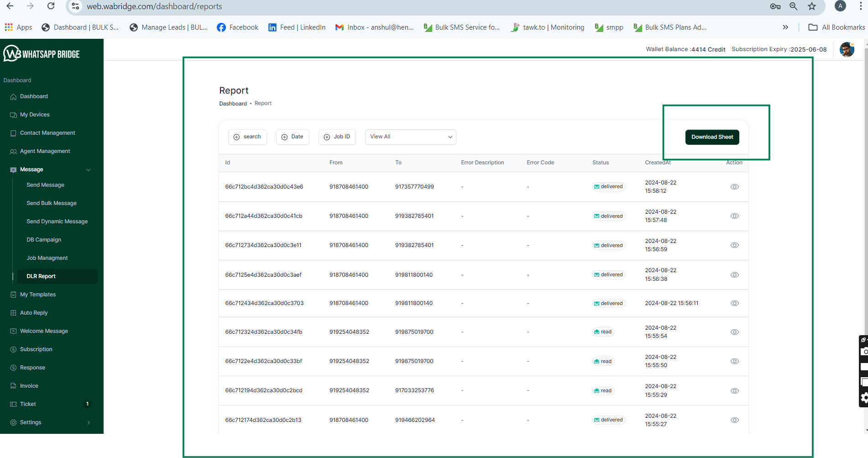View details for 66c712bc4d362ca30d0c43e6
868x458 pixels.
click(734, 187)
